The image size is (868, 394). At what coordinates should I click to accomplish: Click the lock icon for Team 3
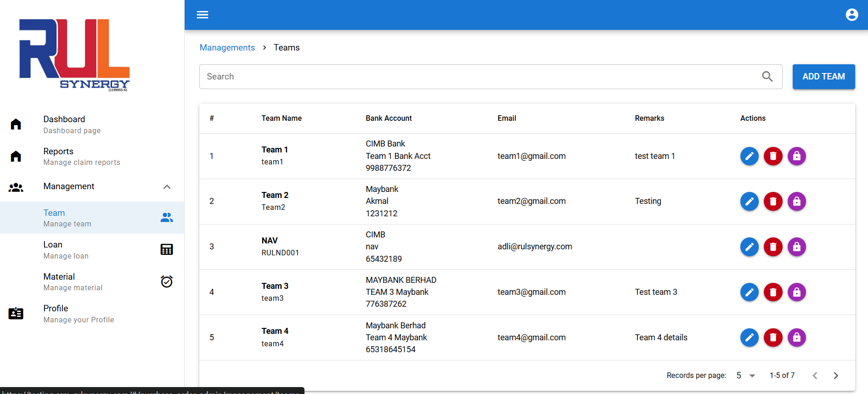point(797,292)
